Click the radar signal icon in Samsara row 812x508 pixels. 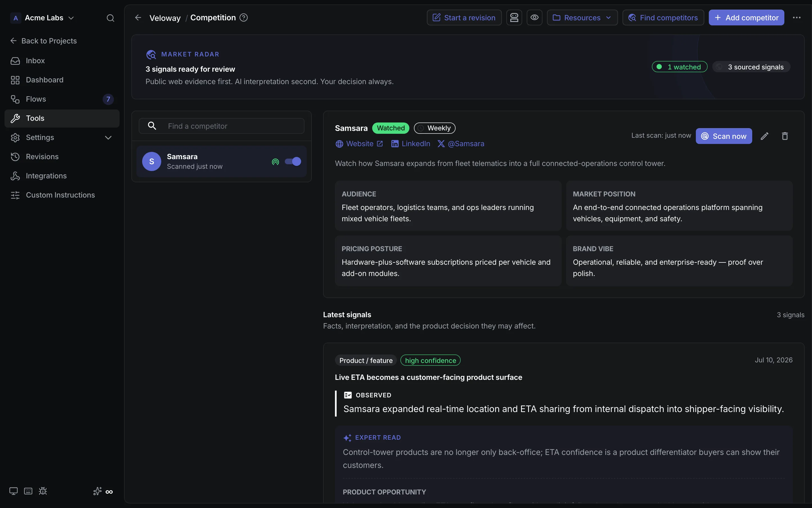[x=275, y=162]
